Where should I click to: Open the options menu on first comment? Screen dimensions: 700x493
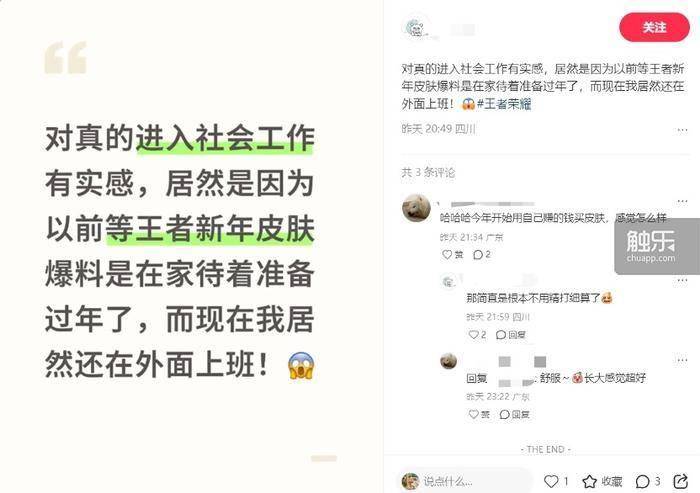[682, 201]
